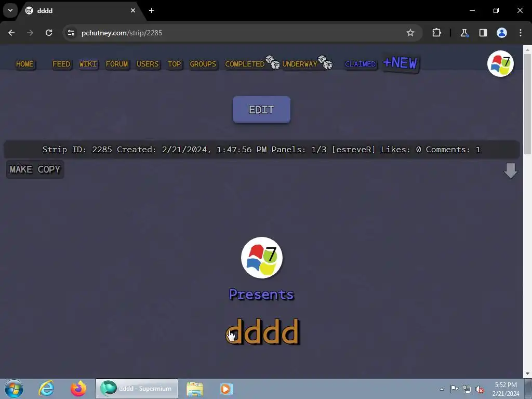Viewport: 532px width, 399px height.
Task: Toggle the browser side panel
Action: click(x=483, y=33)
